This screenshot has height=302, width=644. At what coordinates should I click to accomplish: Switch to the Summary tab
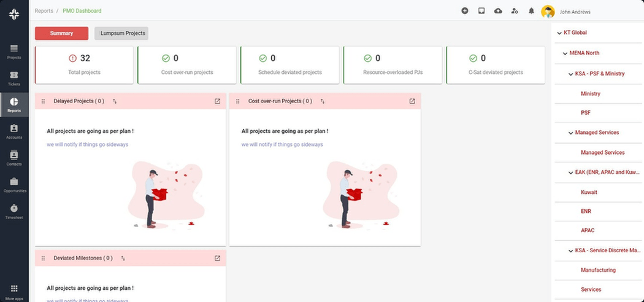(x=61, y=33)
